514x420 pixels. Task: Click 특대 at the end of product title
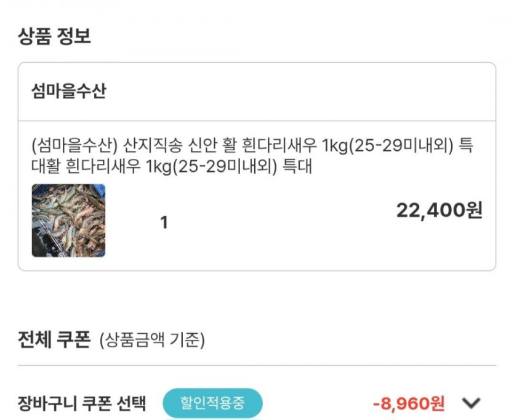click(297, 166)
